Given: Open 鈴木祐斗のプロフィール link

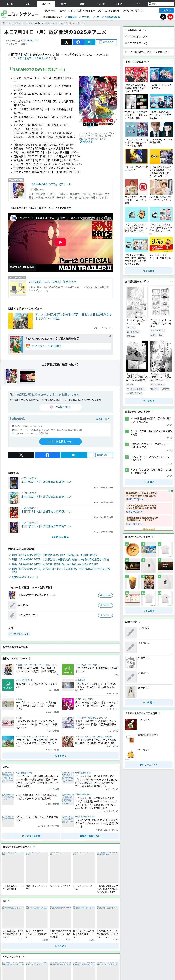Looking at the screenshot, I should click(x=25, y=577).
